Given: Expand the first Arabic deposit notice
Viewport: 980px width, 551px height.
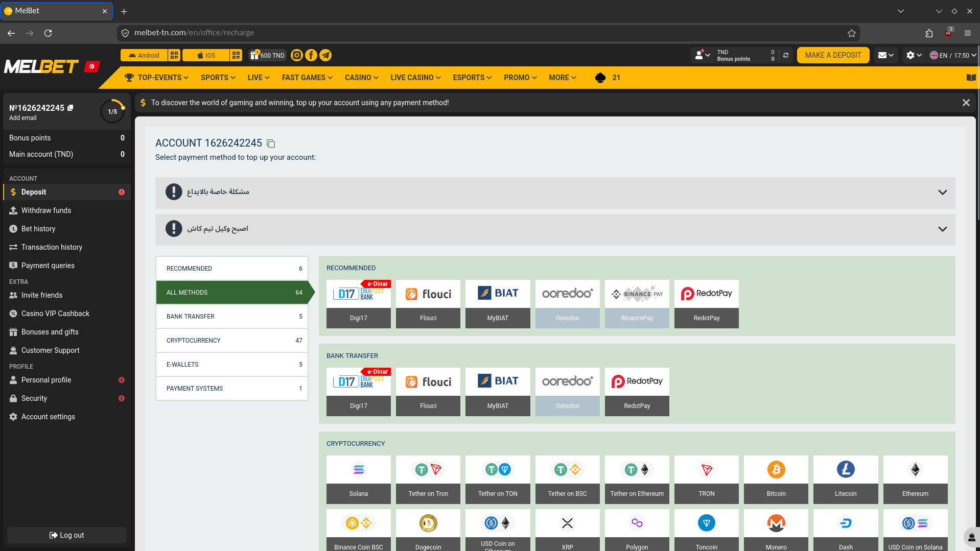Looking at the screenshot, I should [555, 193].
